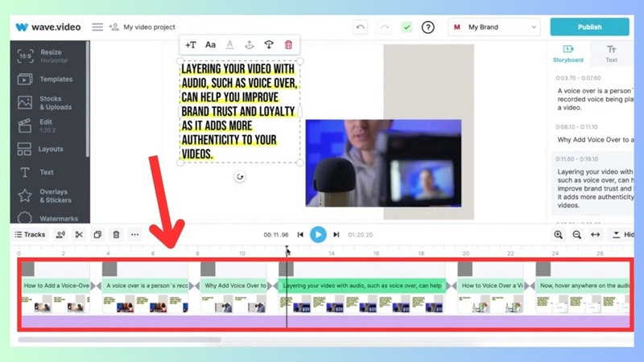This screenshot has width=644, height=362.
Task: Click the Publish button
Action: coord(589,27)
